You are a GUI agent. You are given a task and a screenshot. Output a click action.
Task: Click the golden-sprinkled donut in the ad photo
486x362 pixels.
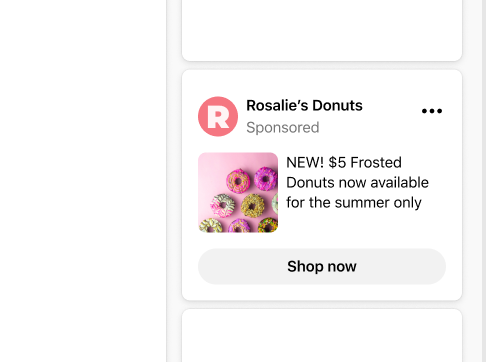click(253, 206)
